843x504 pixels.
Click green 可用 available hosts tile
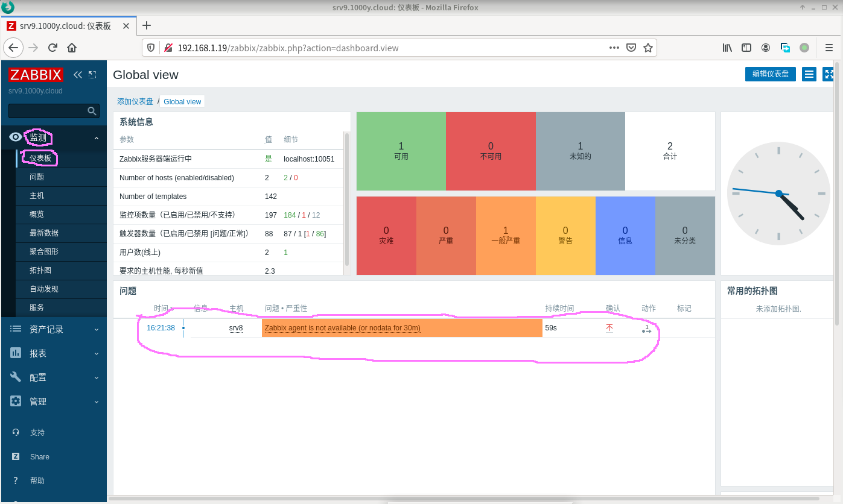(401, 151)
